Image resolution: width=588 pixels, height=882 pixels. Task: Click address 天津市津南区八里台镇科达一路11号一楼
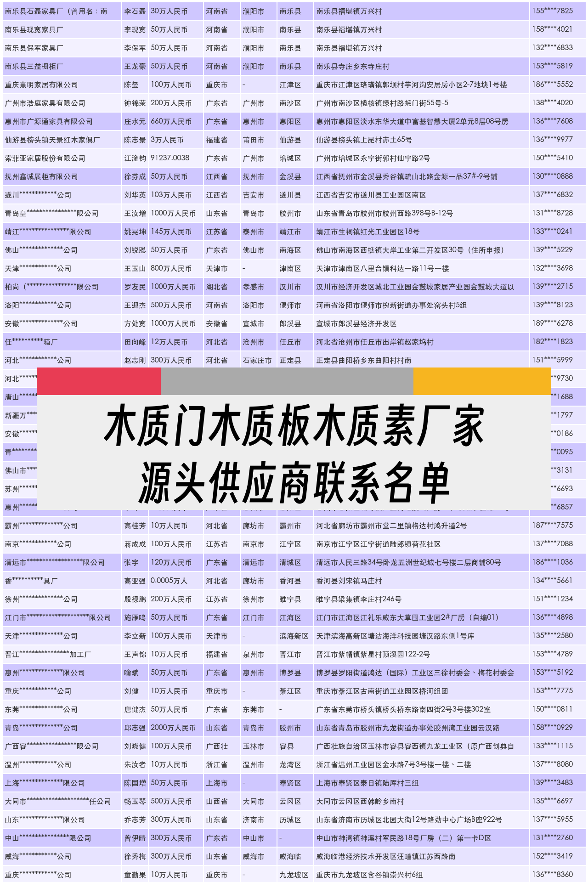383,268
